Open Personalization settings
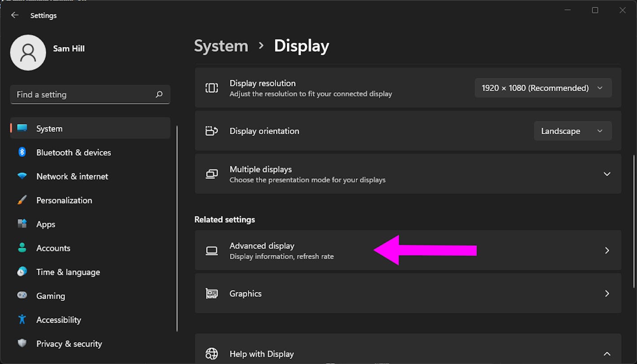Viewport: 637px width, 364px height. pyautogui.click(x=64, y=200)
